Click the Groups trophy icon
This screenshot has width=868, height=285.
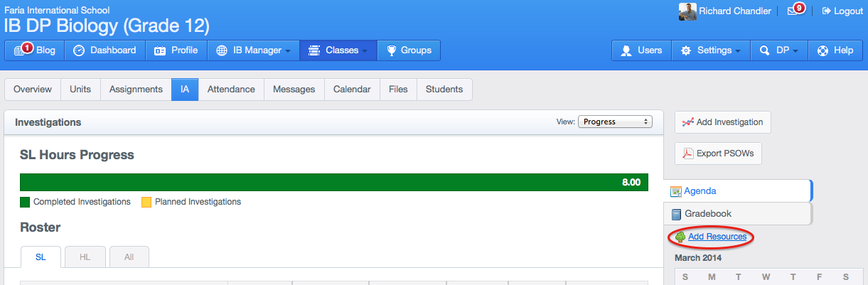(x=391, y=50)
